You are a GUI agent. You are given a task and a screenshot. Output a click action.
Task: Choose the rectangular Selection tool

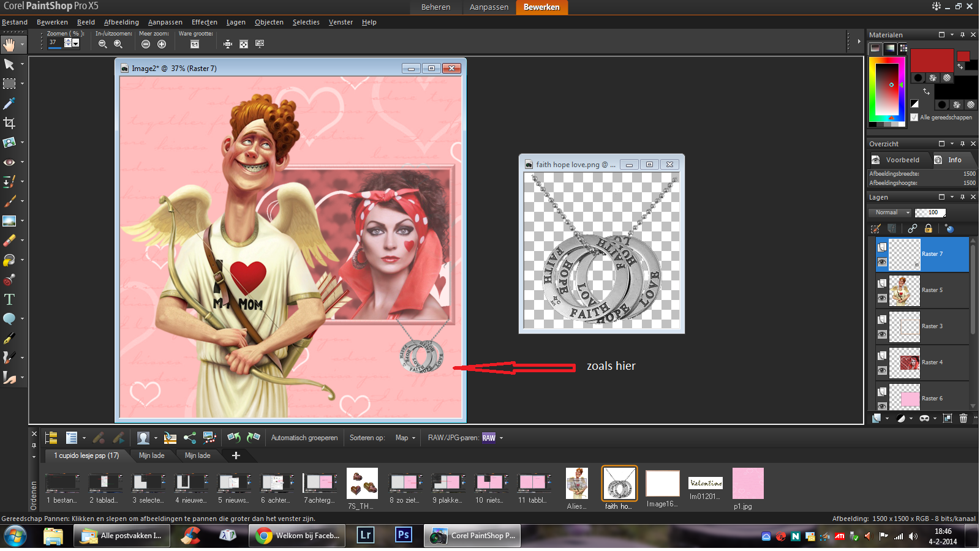[9, 84]
